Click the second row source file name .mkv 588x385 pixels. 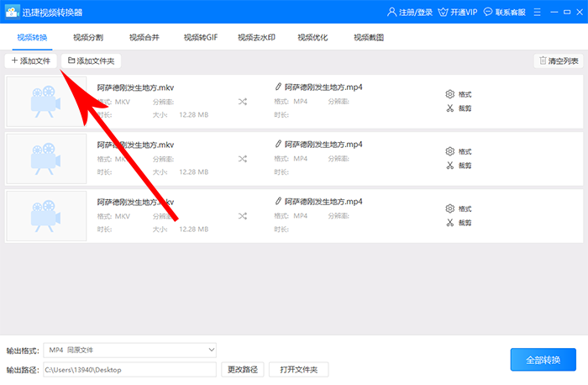[135, 145]
